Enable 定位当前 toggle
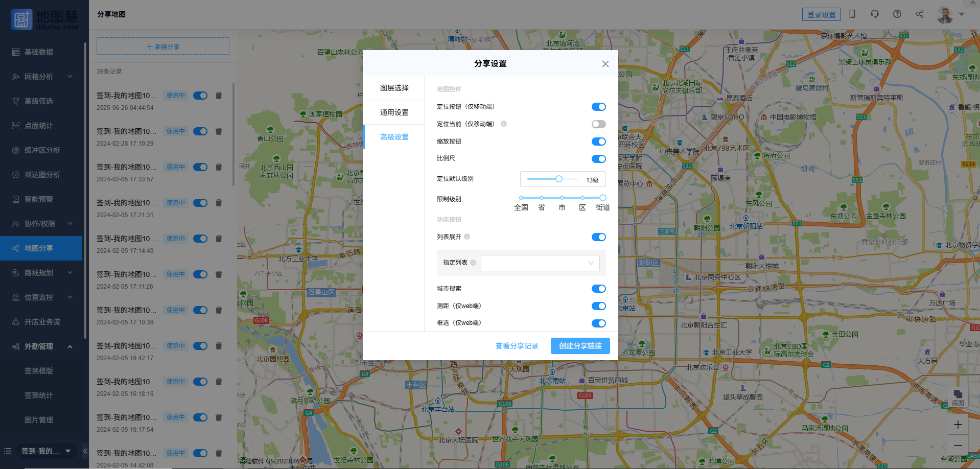 tap(598, 124)
